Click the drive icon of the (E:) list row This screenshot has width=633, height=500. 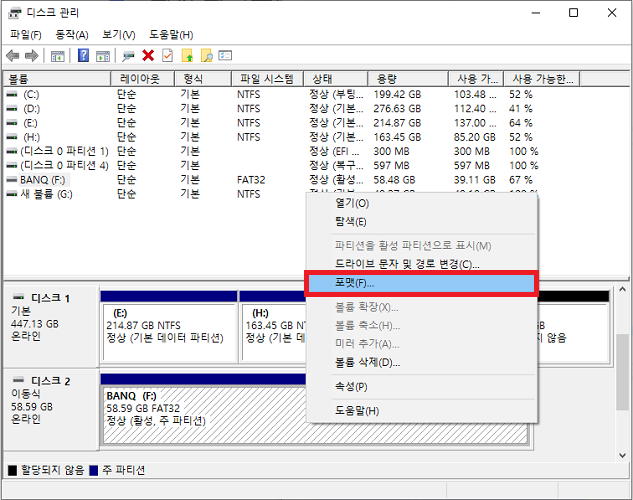click(x=12, y=123)
